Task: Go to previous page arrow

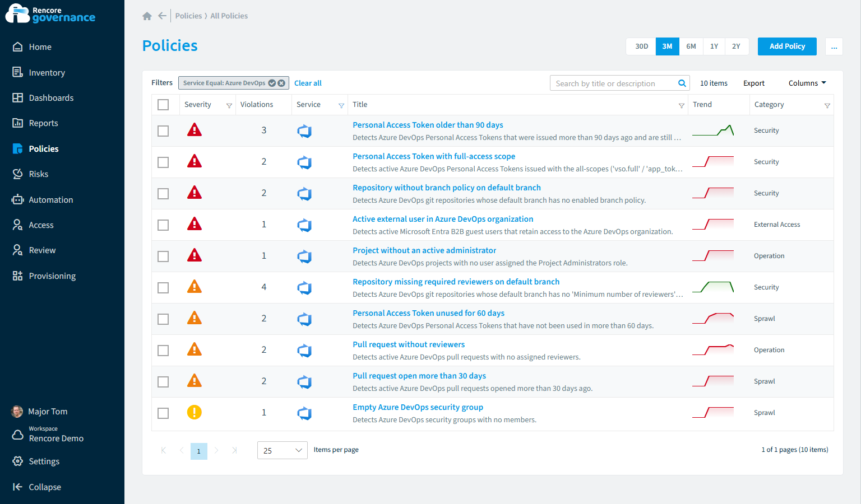Action: [x=182, y=450]
